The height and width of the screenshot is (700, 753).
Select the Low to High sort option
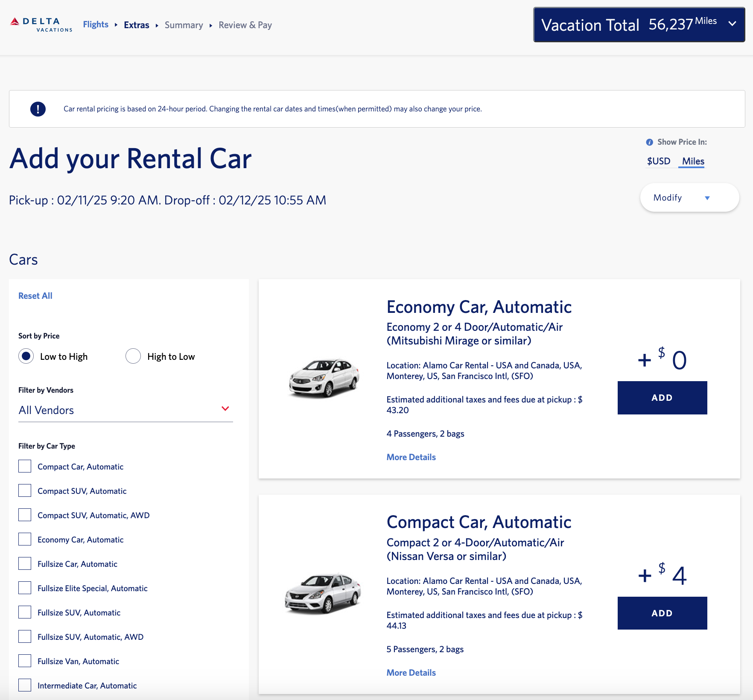(x=26, y=356)
